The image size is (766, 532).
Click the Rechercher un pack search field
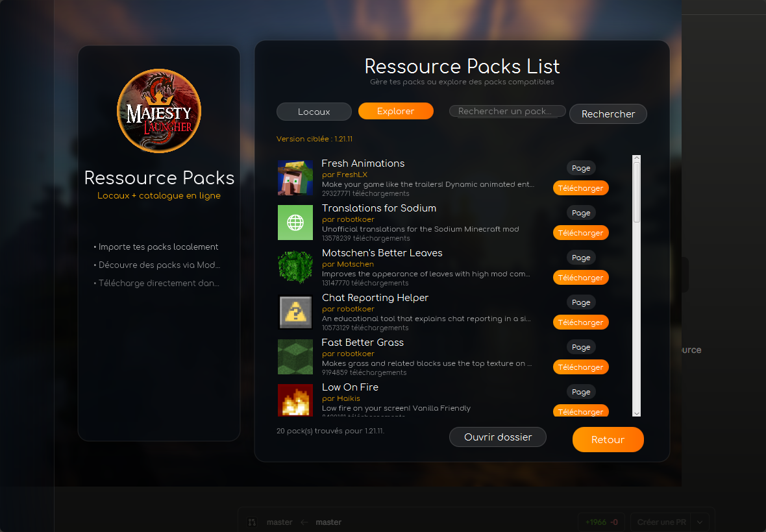point(507,111)
